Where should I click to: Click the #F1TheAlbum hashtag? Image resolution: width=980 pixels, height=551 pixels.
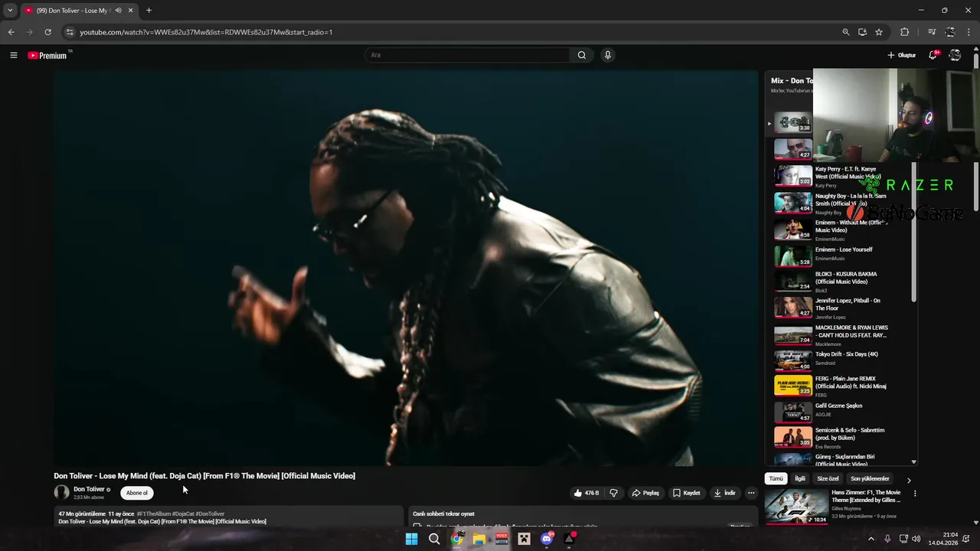[x=153, y=514]
